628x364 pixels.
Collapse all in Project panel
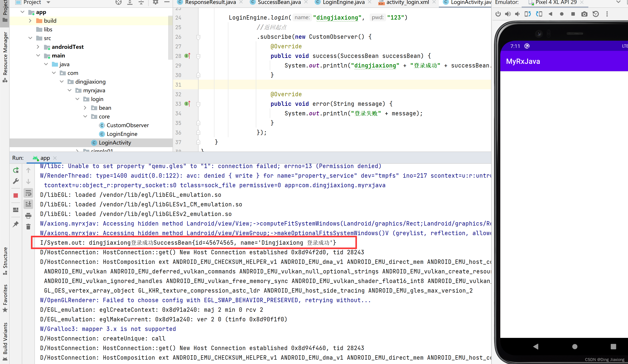141,2
